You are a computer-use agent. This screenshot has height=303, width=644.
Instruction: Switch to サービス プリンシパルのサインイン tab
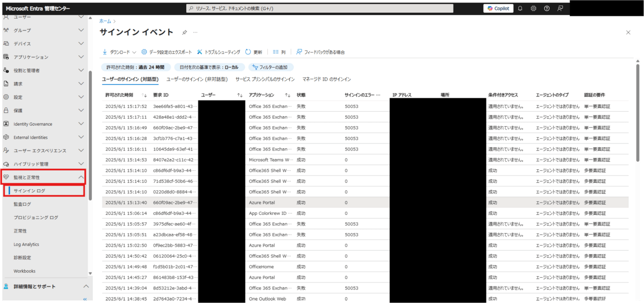tap(265, 79)
